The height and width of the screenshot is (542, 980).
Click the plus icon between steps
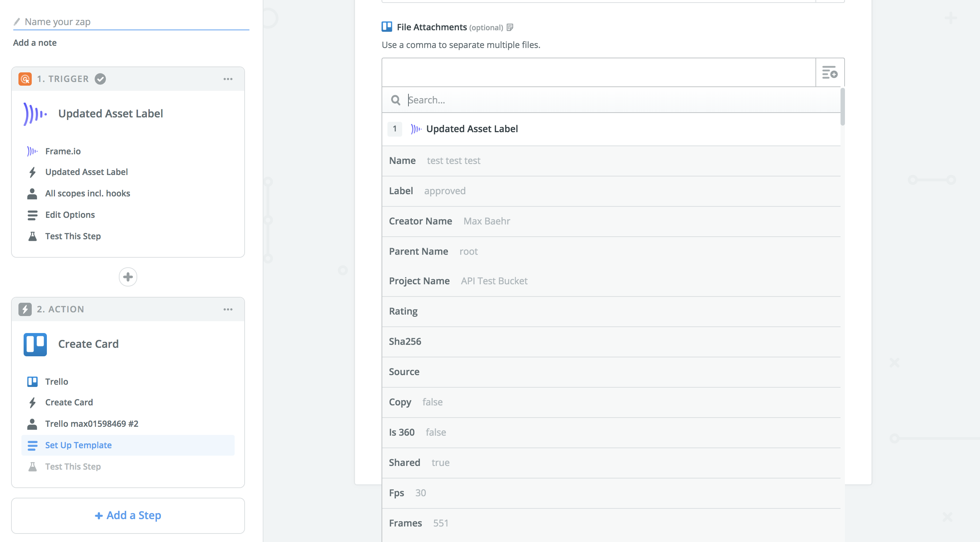tap(128, 277)
